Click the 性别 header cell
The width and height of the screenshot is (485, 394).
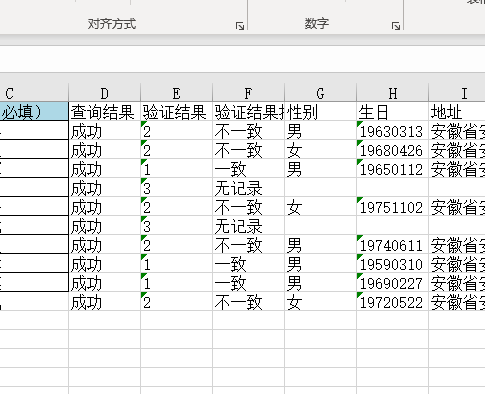pos(320,112)
